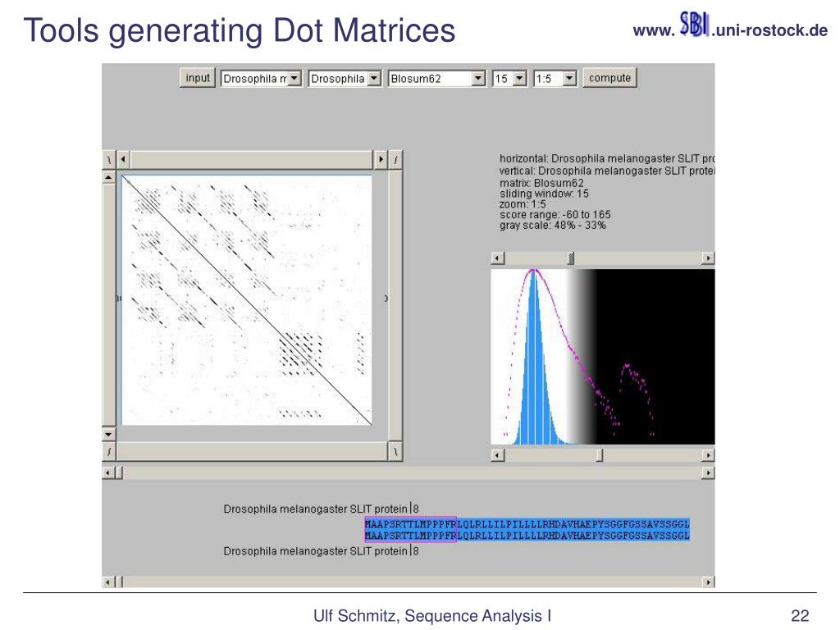Click the middle horizontal scrollbar thumb
840x630 pixels.
118,472
